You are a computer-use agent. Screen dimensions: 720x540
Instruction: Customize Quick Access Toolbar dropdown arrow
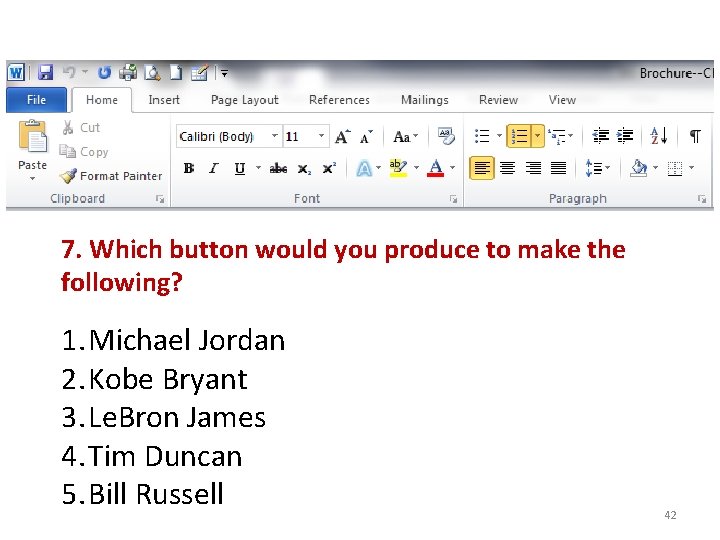(225, 73)
